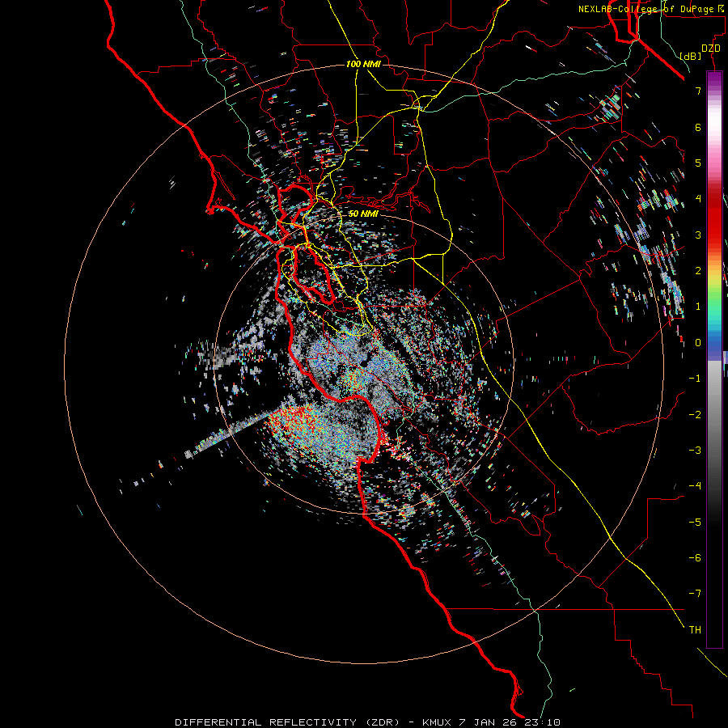Click the ZDR color scale bar

[714, 359]
